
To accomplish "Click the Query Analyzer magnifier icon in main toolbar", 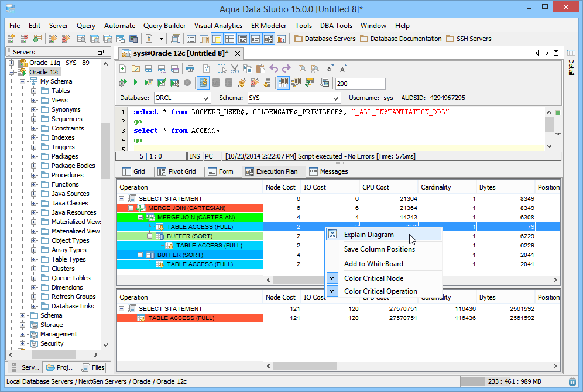I will point(81,39).
